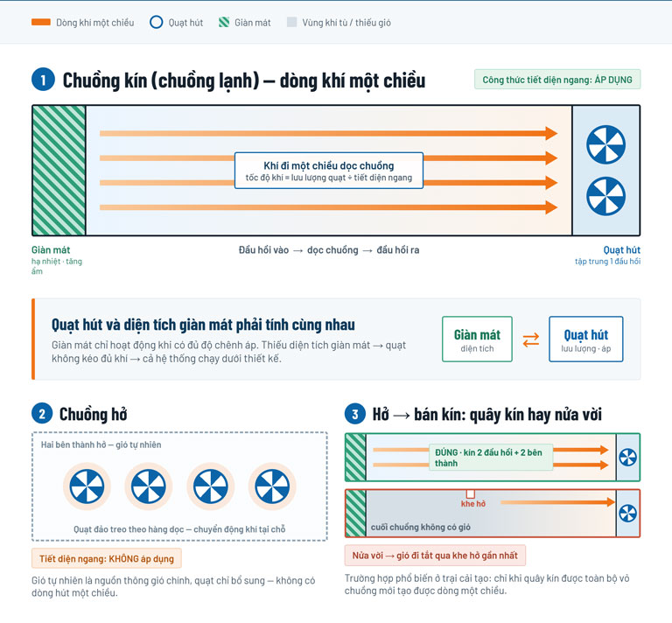This screenshot has height=623, width=672.
Task: Click the 'Quạt hút' circle legend marker
Action: point(156,22)
